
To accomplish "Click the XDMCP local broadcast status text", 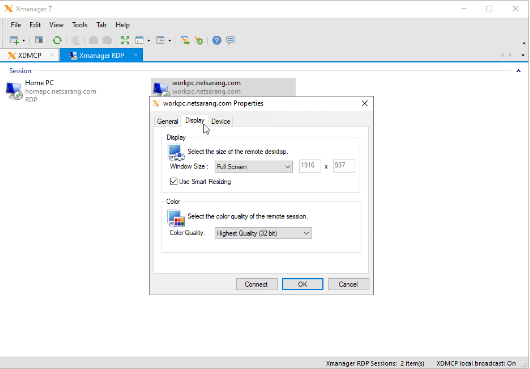I will pyautogui.click(x=476, y=364).
